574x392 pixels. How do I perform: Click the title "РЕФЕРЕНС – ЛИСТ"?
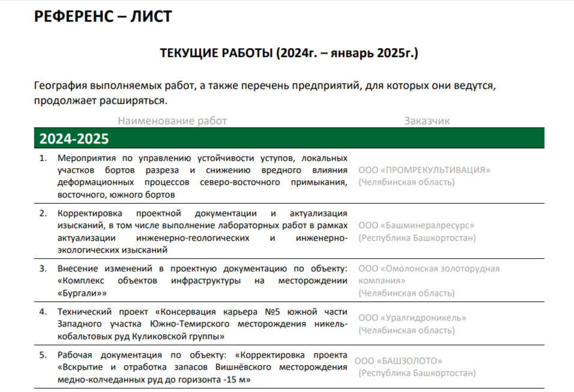click(103, 16)
